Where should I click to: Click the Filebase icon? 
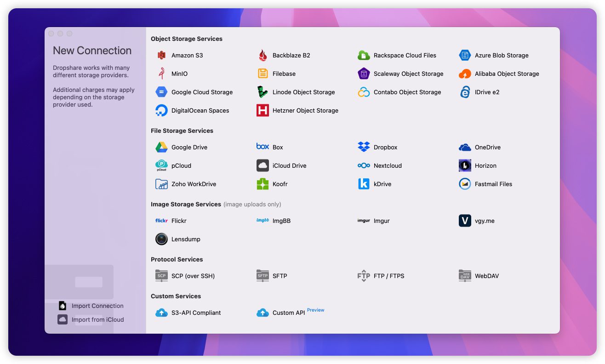[263, 74]
